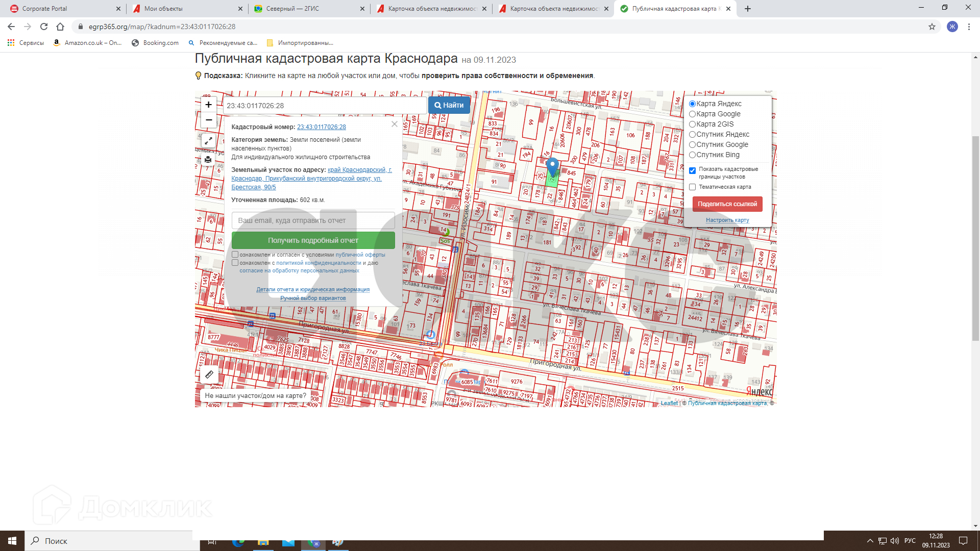Screen dimensions: 980x551
Task: Select the ruler measurement tool
Action: point(209,374)
